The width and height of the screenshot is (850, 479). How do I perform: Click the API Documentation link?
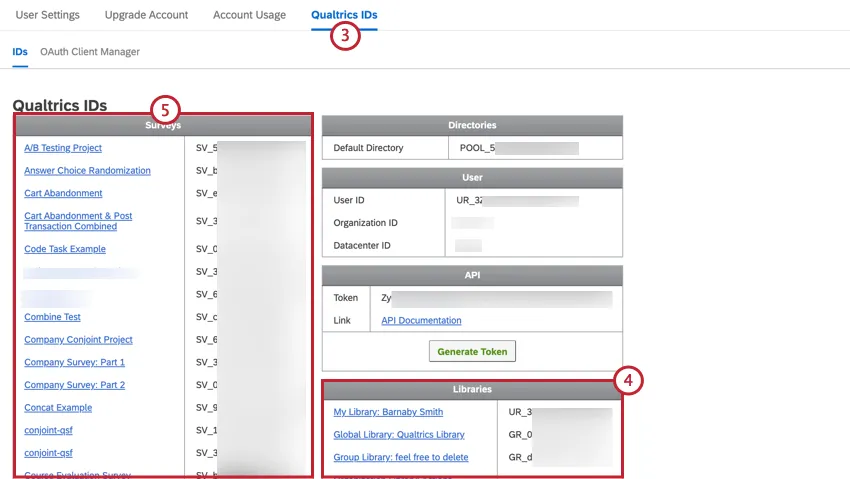pos(421,320)
